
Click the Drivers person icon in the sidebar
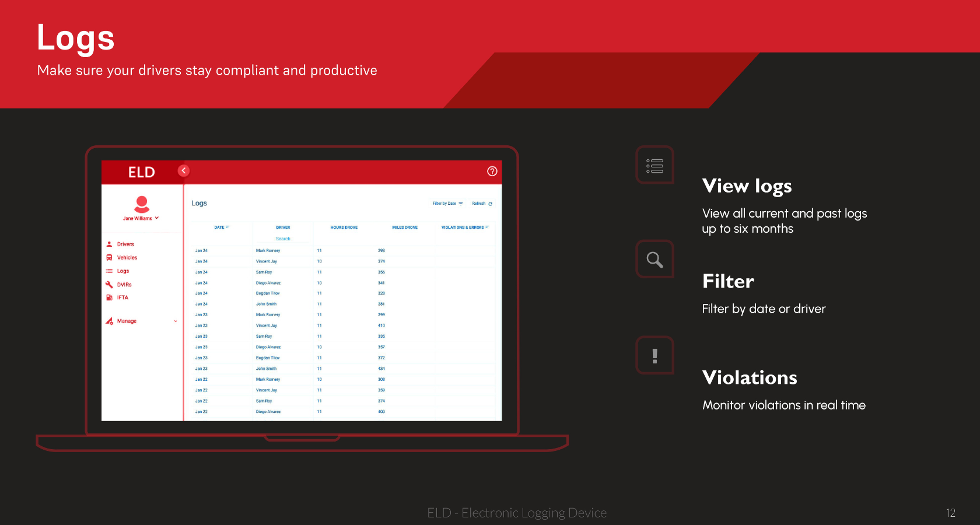109,244
